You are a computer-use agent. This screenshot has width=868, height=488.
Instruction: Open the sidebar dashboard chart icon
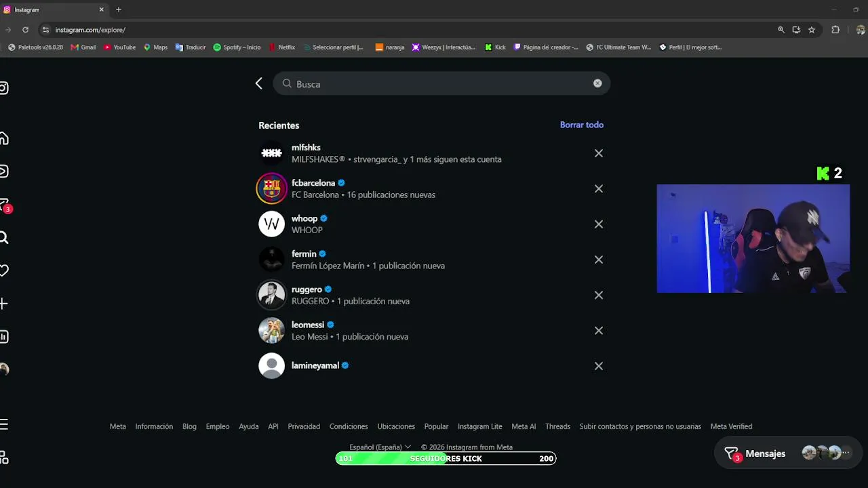tap(3, 337)
